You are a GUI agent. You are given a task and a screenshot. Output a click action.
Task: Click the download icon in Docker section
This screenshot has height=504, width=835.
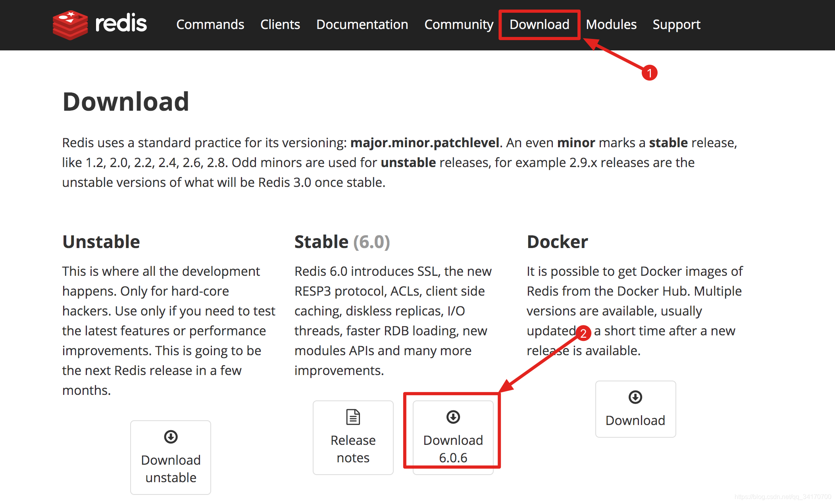(635, 397)
